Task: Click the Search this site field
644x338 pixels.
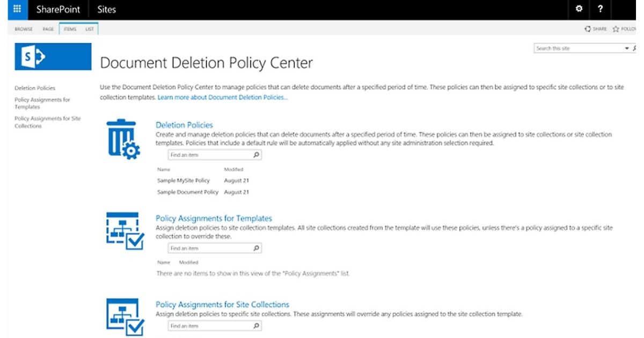Action: (577, 48)
